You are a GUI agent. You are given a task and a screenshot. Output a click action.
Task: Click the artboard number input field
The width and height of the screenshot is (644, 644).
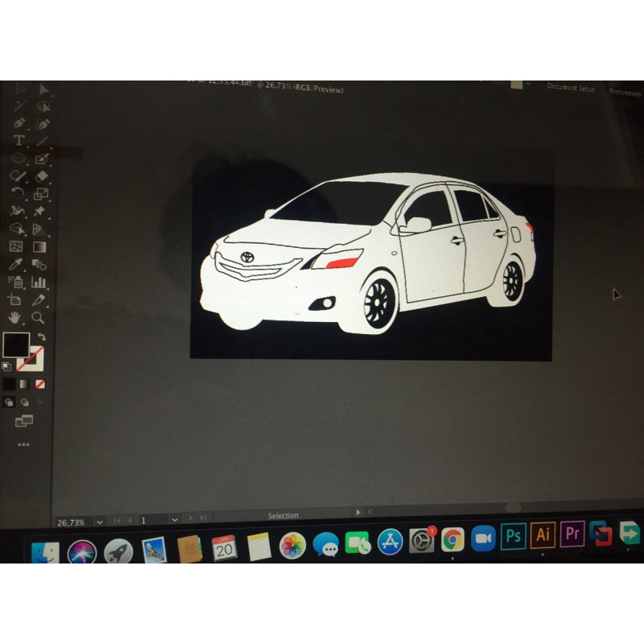[143, 518]
